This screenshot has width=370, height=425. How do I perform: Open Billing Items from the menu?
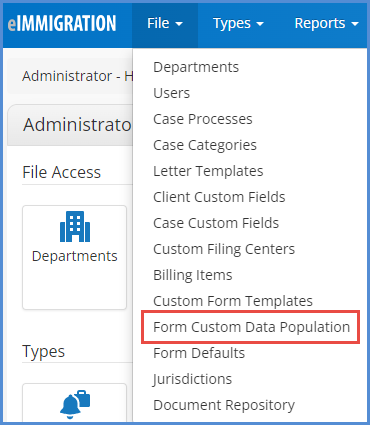[193, 275]
